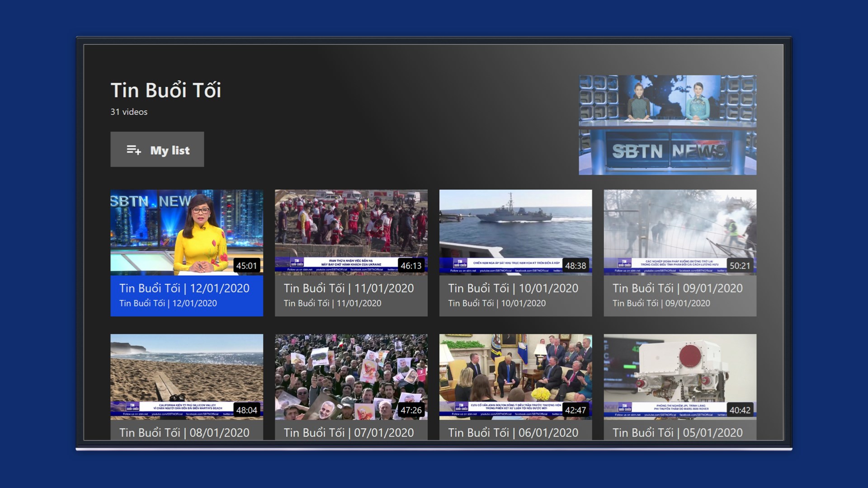Select the Tin Buổi Tối | 12/01/2020 title
Screen dimensions: 868x488
pos(184,288)
